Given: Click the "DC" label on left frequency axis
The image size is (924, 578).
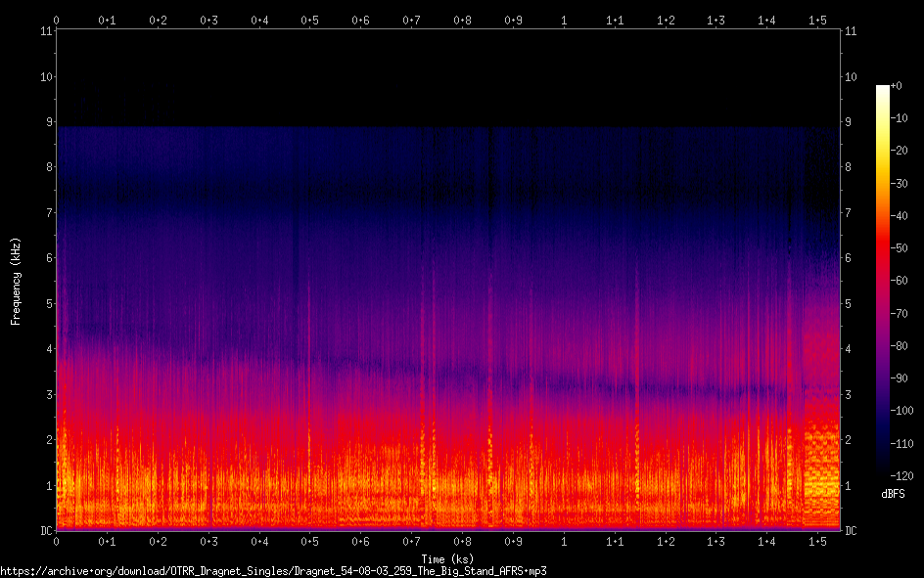Looking at the screenshot, I should [43, 531].
